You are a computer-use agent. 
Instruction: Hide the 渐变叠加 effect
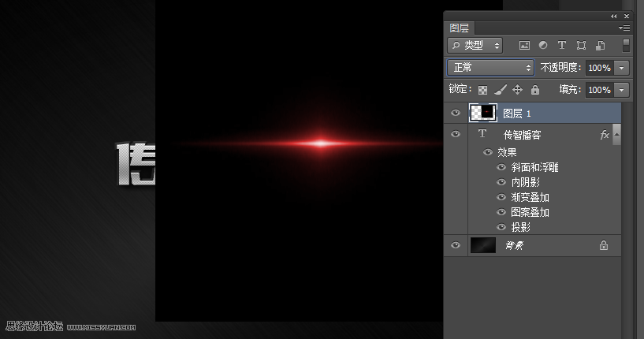501,197
